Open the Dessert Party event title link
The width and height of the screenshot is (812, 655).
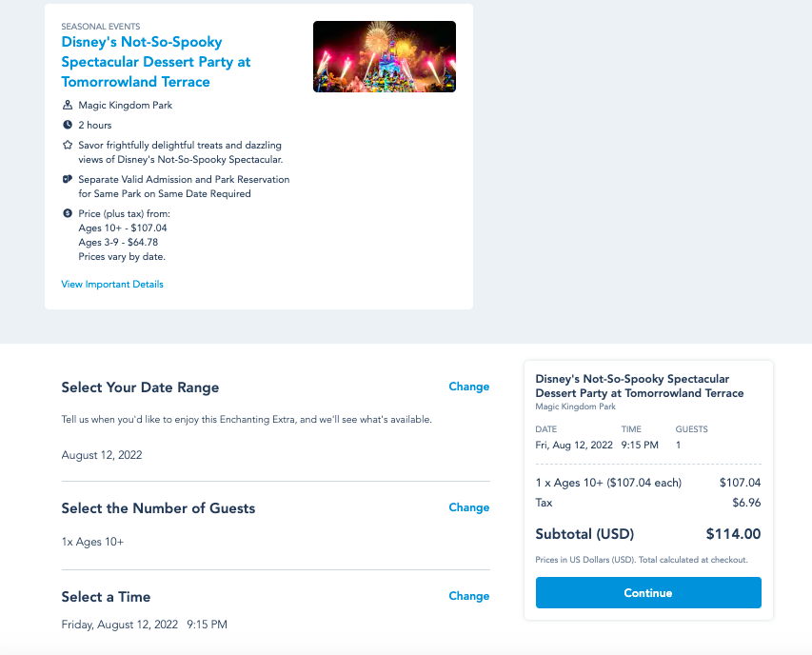(x=156, y=62)
